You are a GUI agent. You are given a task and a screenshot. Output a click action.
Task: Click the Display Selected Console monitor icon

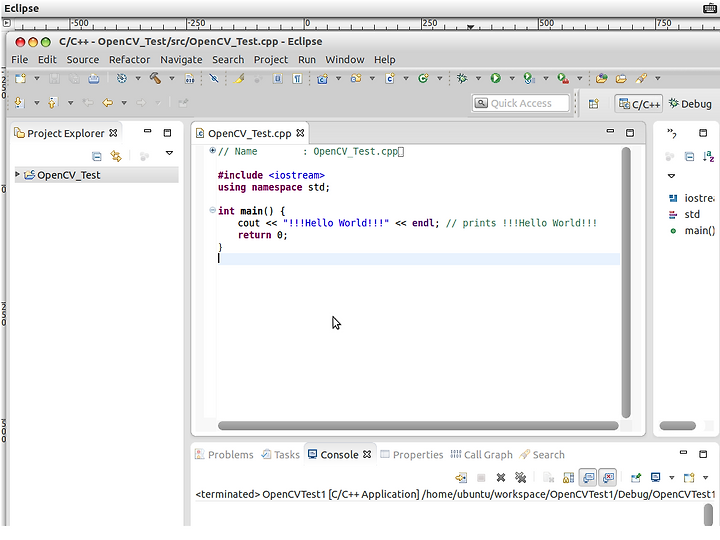coord(656,478)
